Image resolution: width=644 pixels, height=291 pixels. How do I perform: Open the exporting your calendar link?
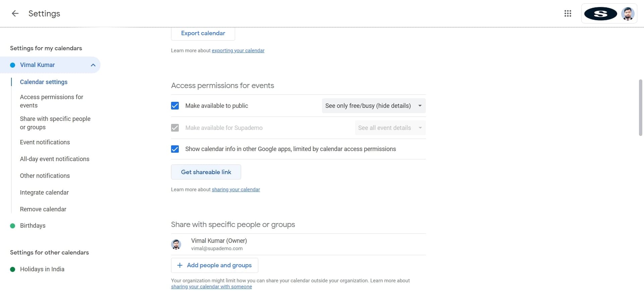pyautogui.click(x=238, y=51)
